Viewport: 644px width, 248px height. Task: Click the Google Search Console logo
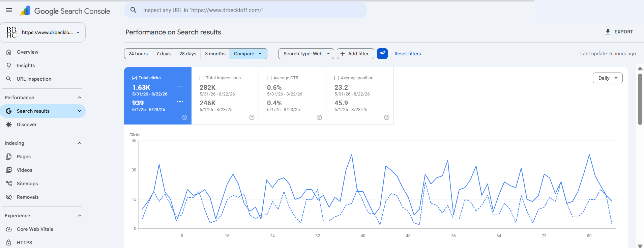tap(65, 11)
